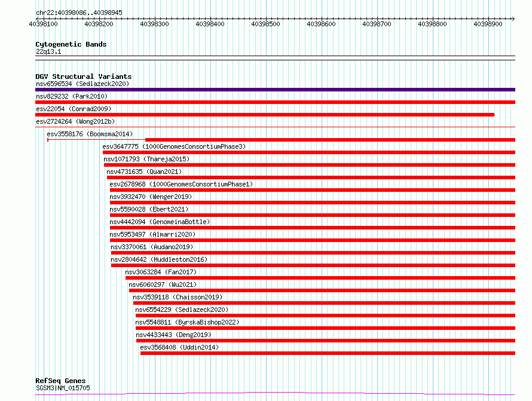Select the nsv3539118 (Chaisson2019) label

tap(178, 297)
